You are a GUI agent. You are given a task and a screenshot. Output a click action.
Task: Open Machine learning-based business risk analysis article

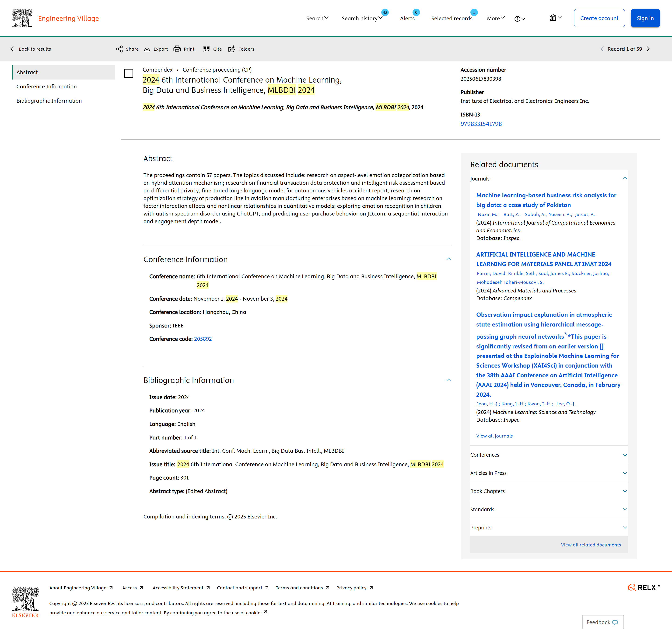tap(546, 200)
